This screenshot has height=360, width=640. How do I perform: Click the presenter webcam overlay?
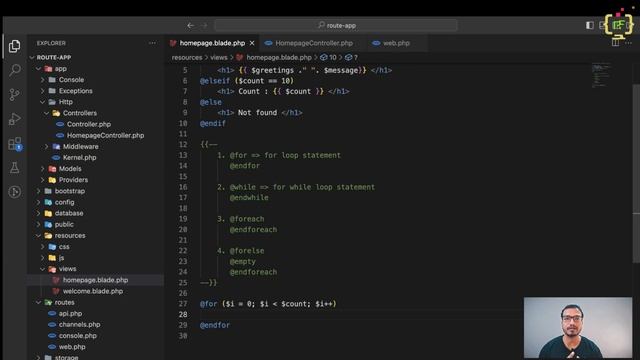click(x=578, y=327)
